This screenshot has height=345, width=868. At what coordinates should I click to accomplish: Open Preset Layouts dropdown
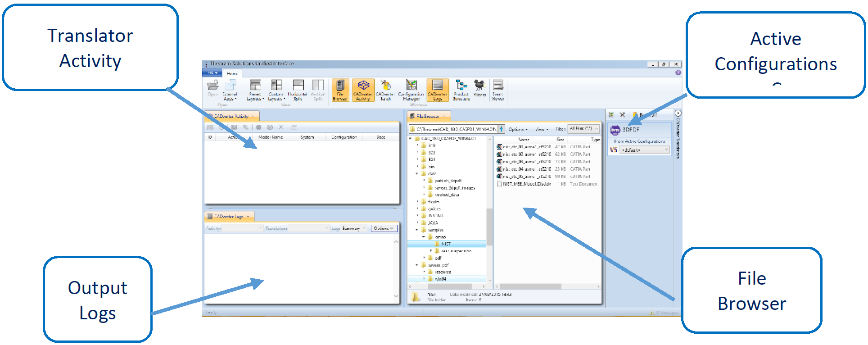(x=255, y=90)
